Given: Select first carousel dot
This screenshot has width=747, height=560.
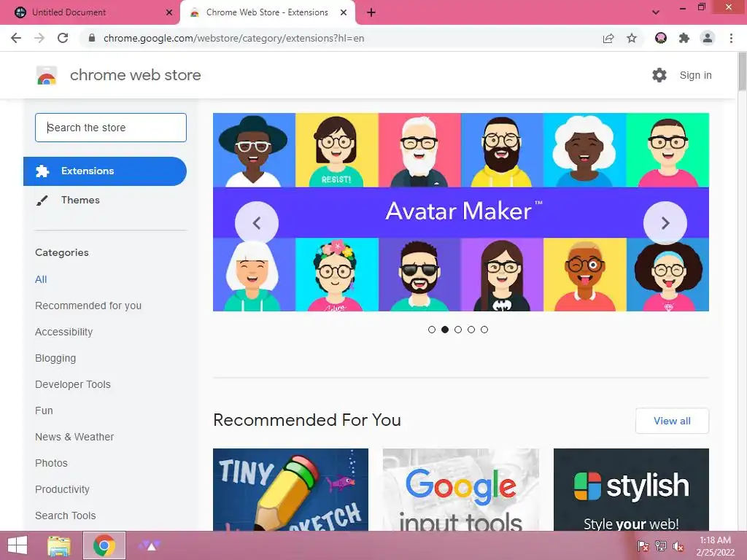Looking at the screenshot, I should click(432, 330).
